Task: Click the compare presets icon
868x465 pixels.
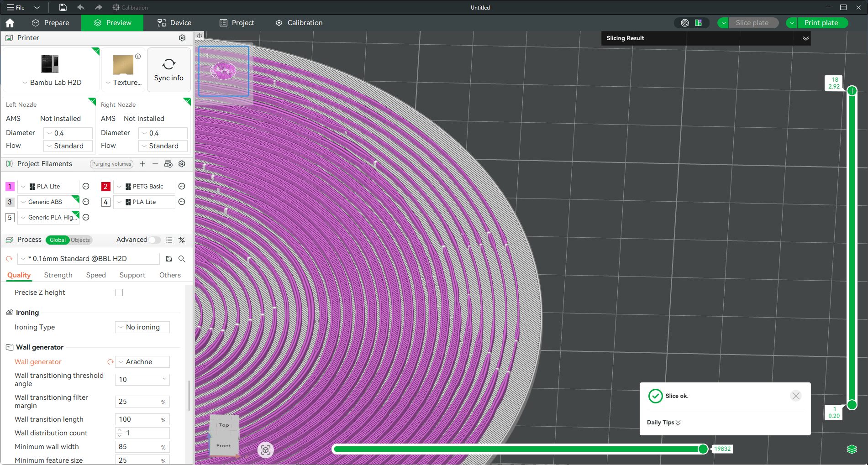Action: [182, 240]
